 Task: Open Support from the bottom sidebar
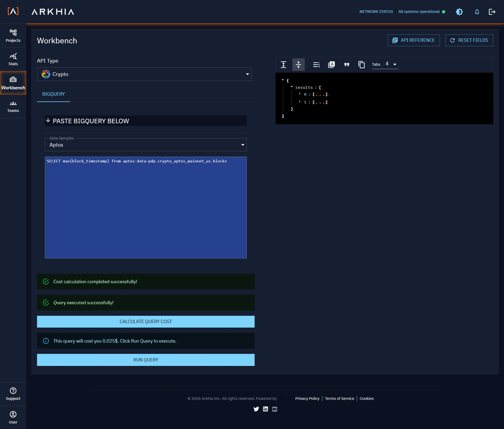tap(13, 393)
